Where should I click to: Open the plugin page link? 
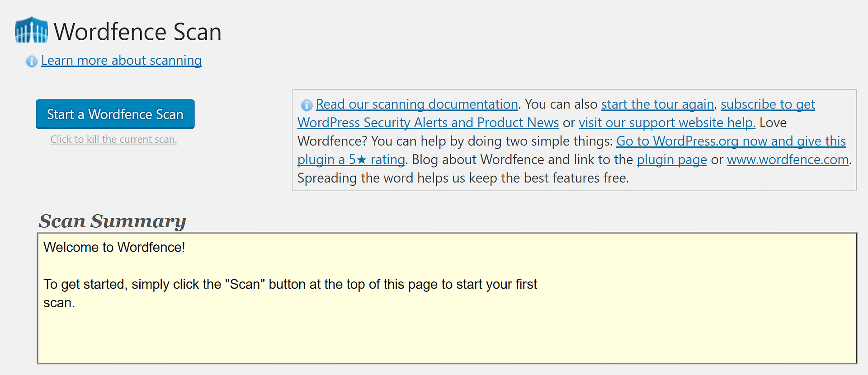point(671,160)
